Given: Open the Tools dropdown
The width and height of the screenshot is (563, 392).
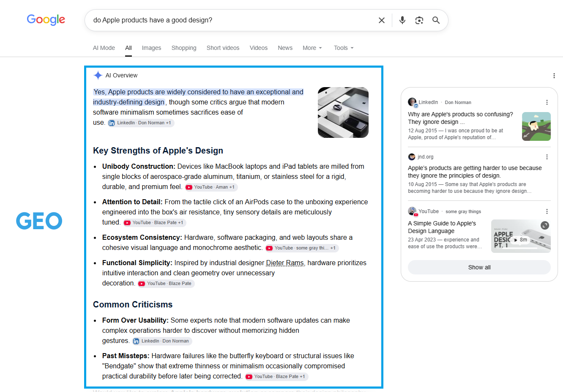Looking at the screenshot, I should pos(344,48).
